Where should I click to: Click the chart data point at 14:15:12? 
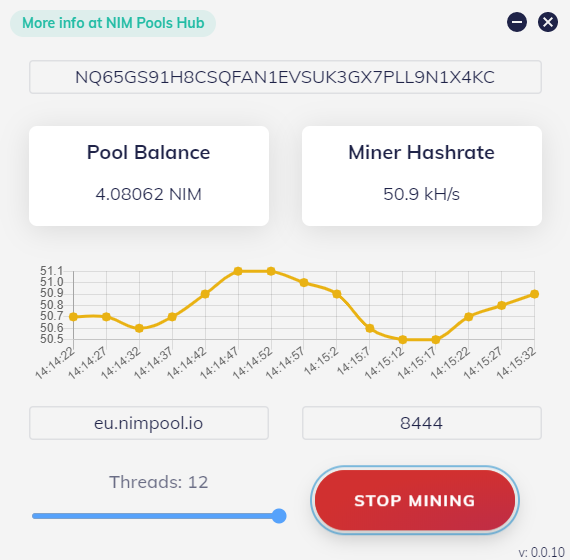click(402, 340)
